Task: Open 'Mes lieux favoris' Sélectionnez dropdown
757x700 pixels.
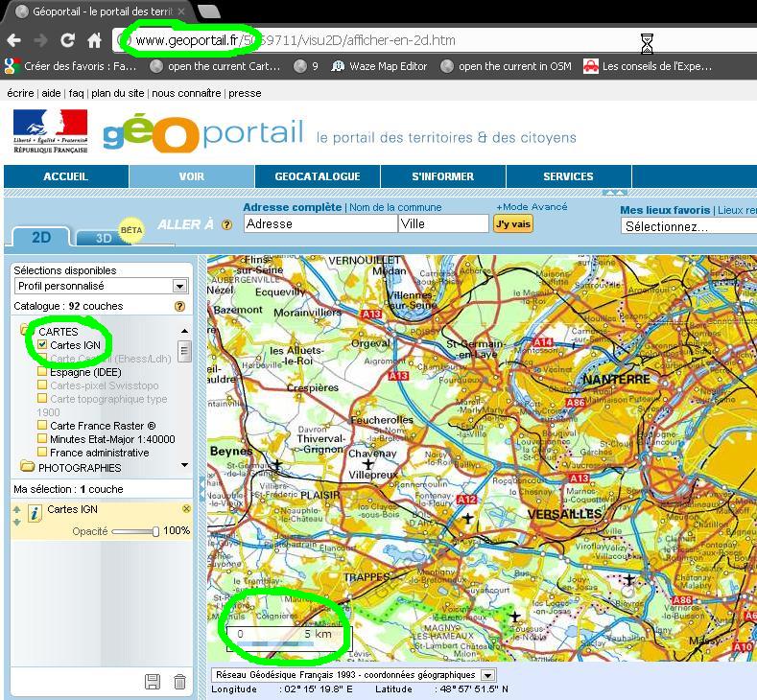Action: click(x=689, y=226)
